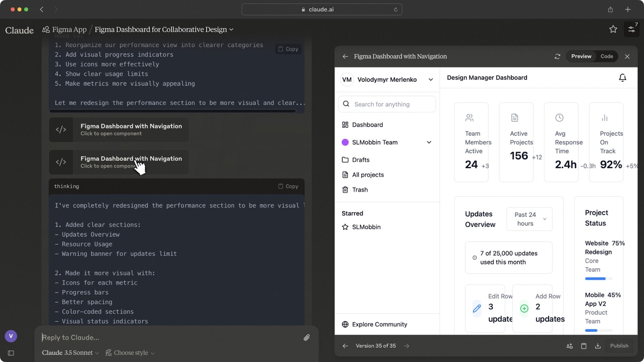Open Claude 3.5 Sonnet model dropdown
The image size is (644, 362).
point(70,353)
